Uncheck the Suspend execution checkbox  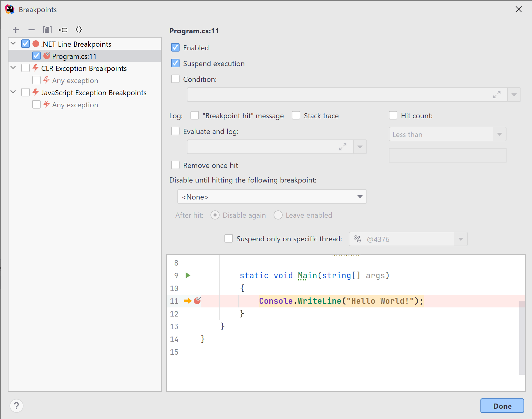click(175, 63)
